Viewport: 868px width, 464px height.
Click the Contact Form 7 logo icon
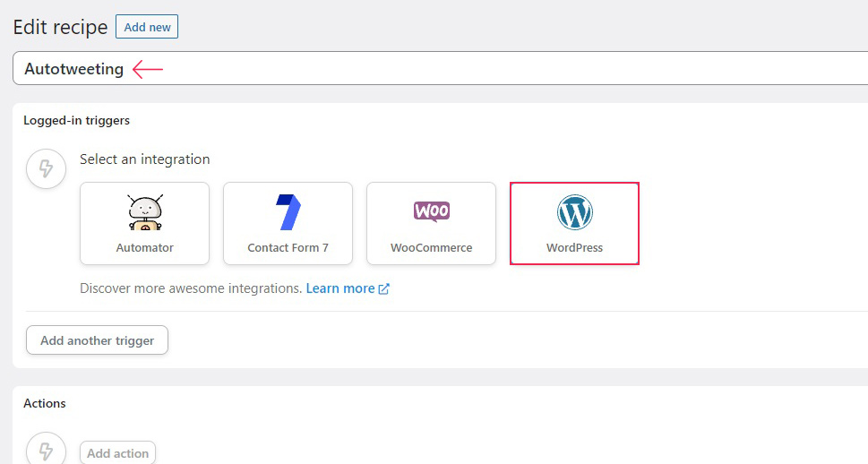[288, 212]
